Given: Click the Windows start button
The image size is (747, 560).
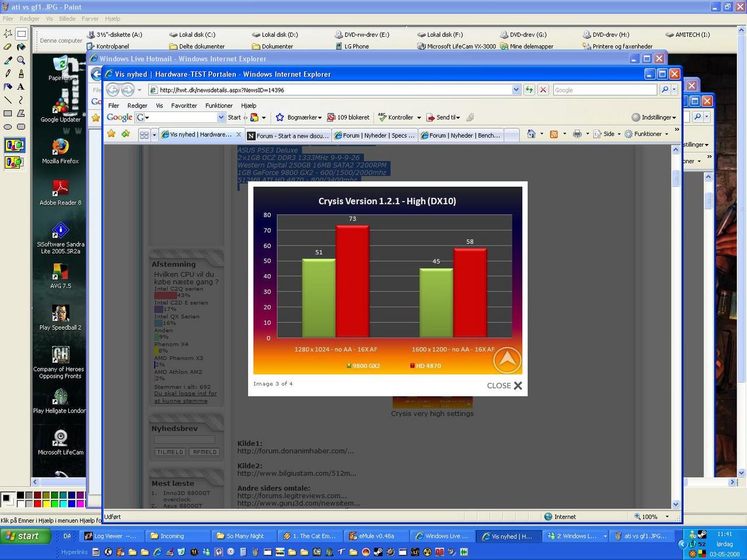Looking at the screenshot, I should tap(25, 536).
